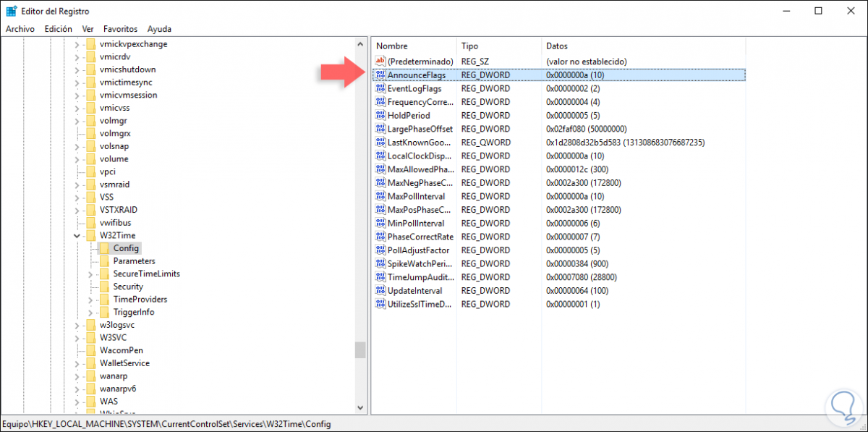
Task: Select the MaxAllowedPha... value name
Action: 420,169
